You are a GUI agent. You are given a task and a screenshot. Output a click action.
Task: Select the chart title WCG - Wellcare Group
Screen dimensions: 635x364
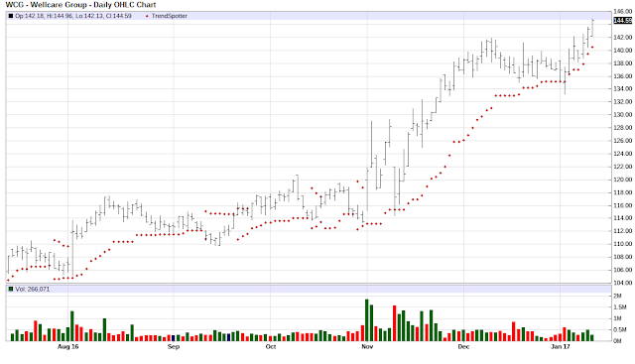click(x=47, y=5)
